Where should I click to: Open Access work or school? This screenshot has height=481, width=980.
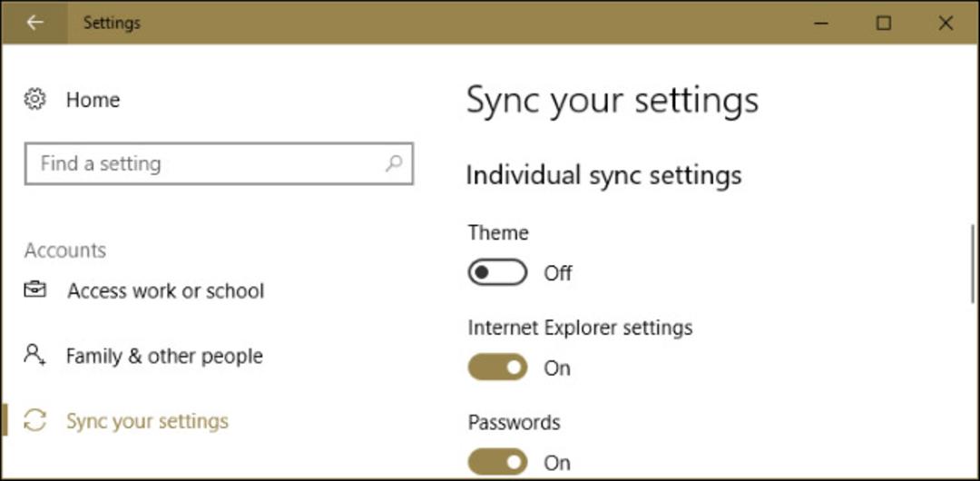point(166,290)
